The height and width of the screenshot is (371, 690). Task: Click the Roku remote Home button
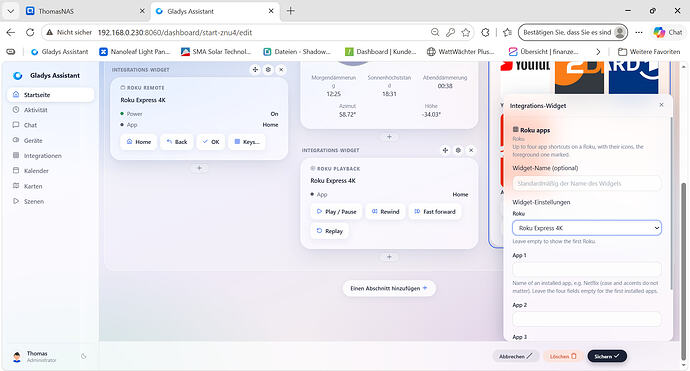coord(139,142)
